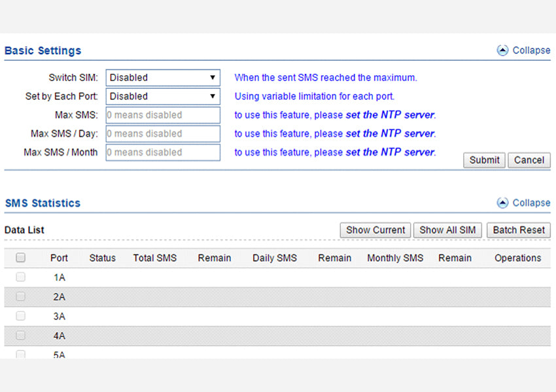Screen dimensions: 556x392
Task: Follow 'set the NTP server' link beside Max SMS / Month
Action: (390, 152)
